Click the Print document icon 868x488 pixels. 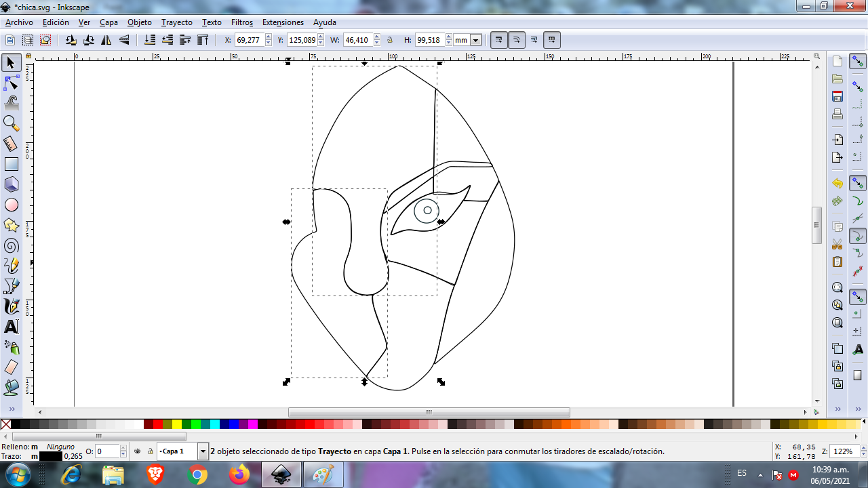pos(837,114)
